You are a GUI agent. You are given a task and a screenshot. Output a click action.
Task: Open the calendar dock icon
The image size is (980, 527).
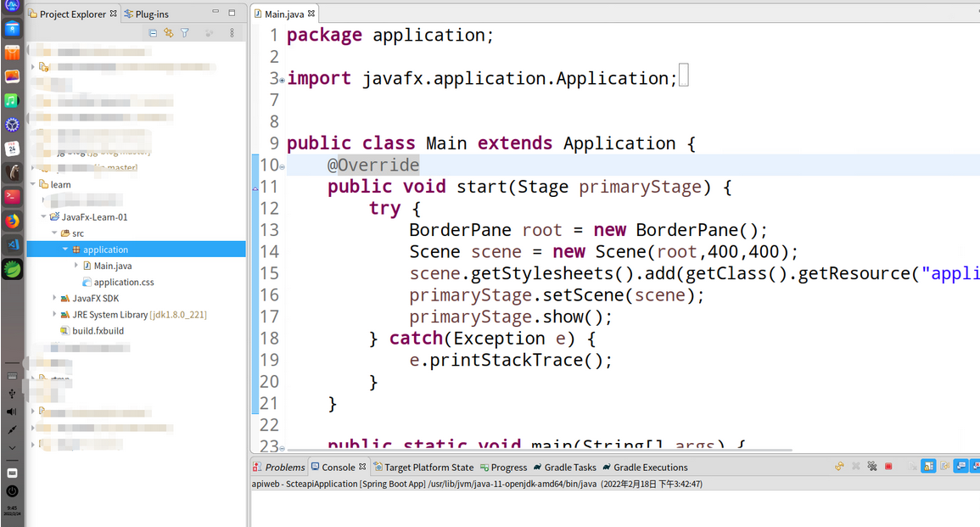[x=12, y=149]
